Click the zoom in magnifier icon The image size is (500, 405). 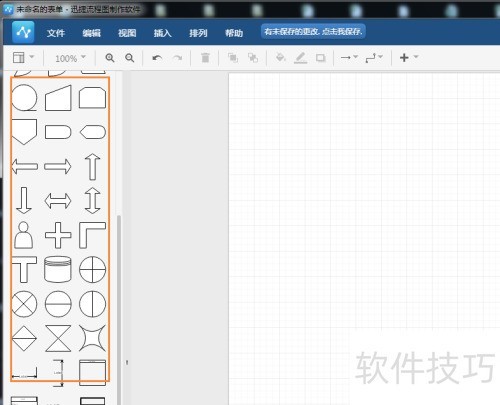click(110, 58)
